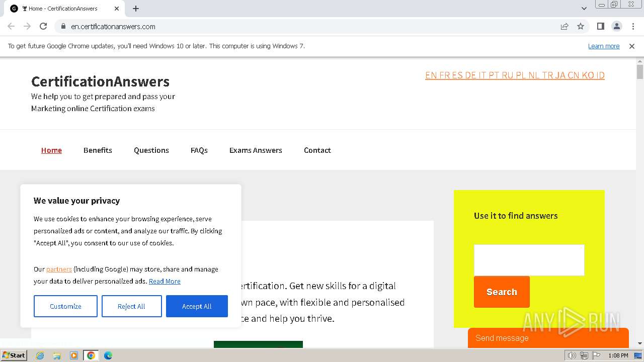Click the address bar URL
Screen dimensions: 644x362
tap(113, 26)
